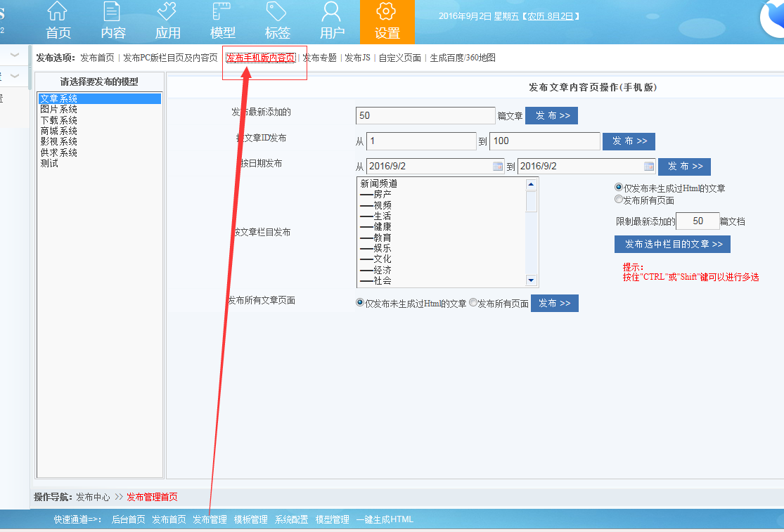Click the article limit input showing 50
The width and height of the screenshot is (784, 532).
[697, 221]
